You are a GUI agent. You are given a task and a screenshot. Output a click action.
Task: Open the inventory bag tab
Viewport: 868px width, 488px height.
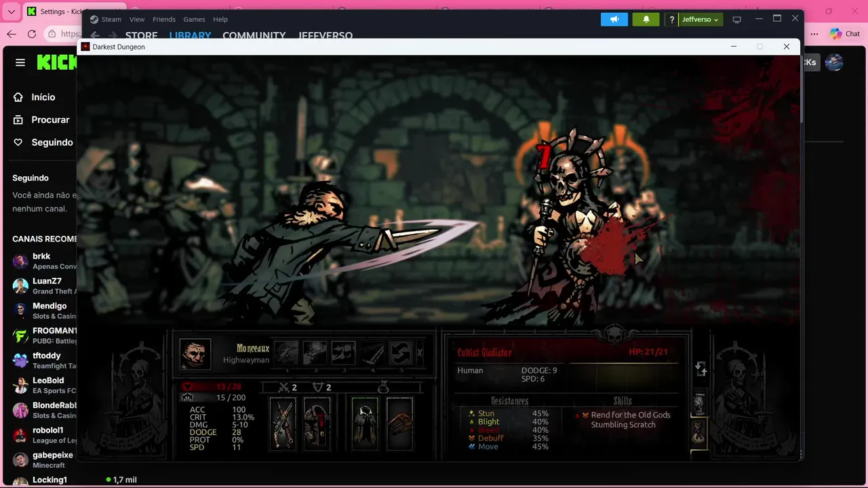coord(699,432)
